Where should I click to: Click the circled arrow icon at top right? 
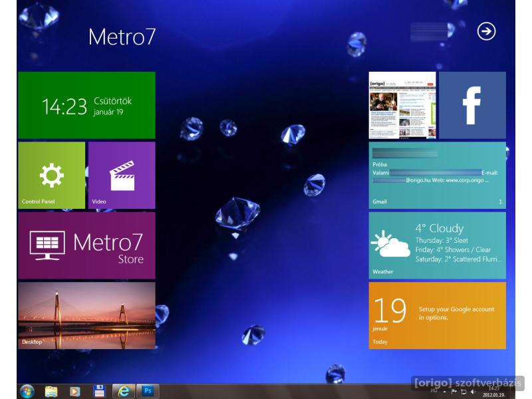[486, 31]
